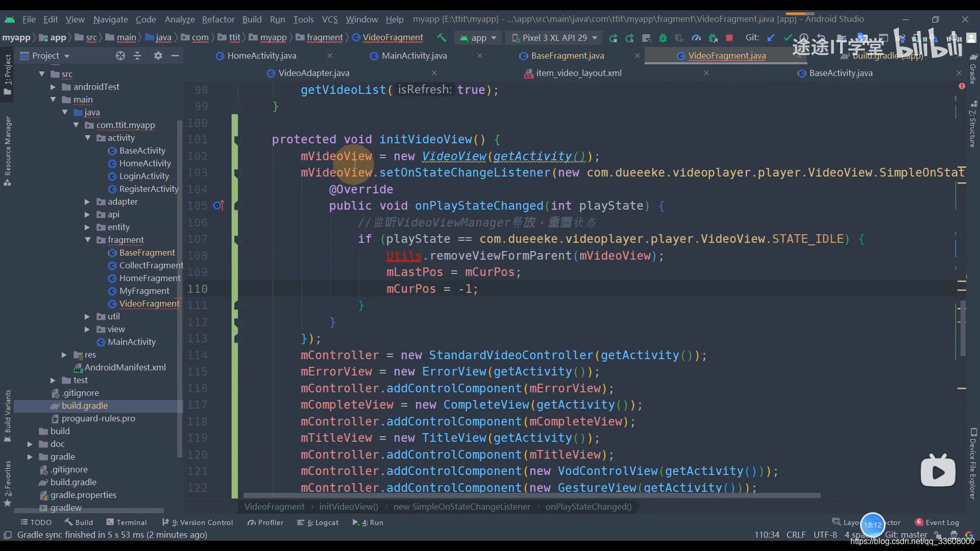Click the Project panel horizontal scrollbar
Viewport: 980px width, 551px height.
pyautogui.click(x=89, y=510)
